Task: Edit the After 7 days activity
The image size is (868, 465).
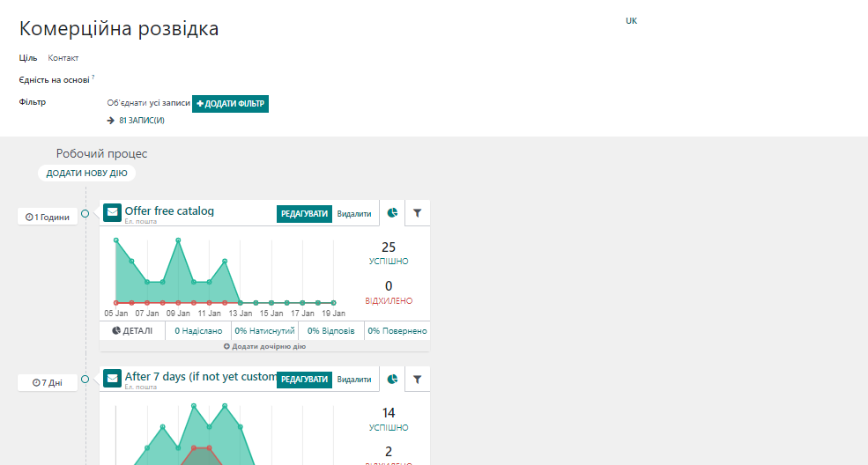Action: pos(304,380)
